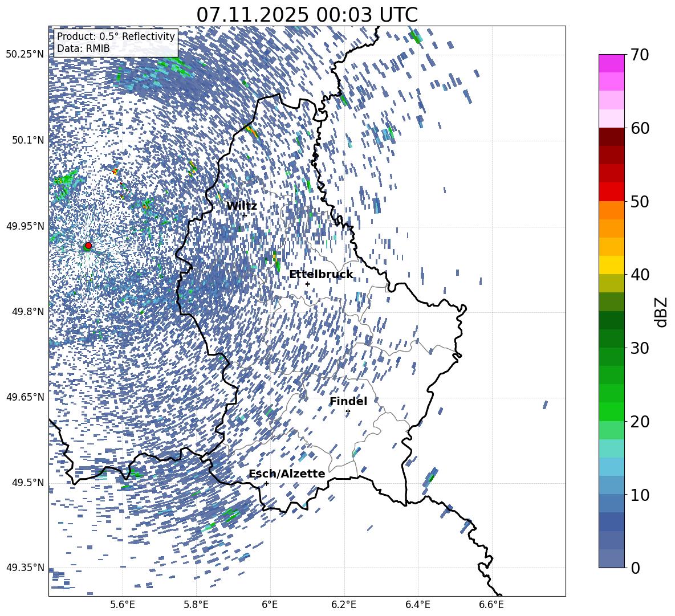Click the 49.5°N latitude label

pyautogui.click(x=27, y=482)
